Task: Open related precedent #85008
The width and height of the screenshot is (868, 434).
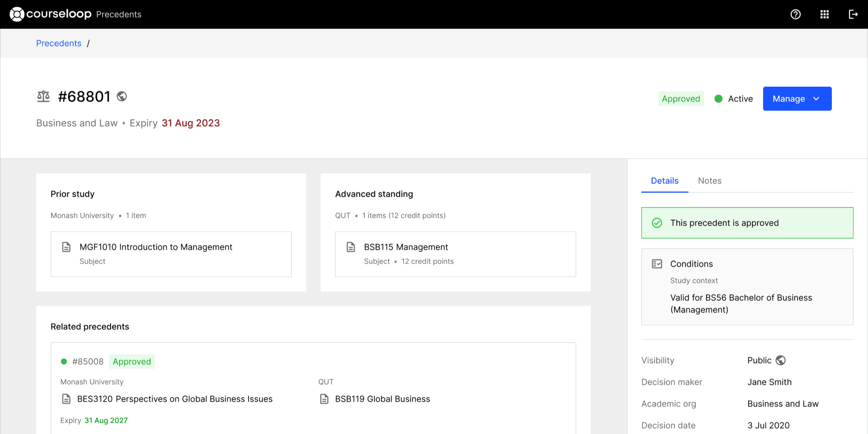Action: click(88, 362)
